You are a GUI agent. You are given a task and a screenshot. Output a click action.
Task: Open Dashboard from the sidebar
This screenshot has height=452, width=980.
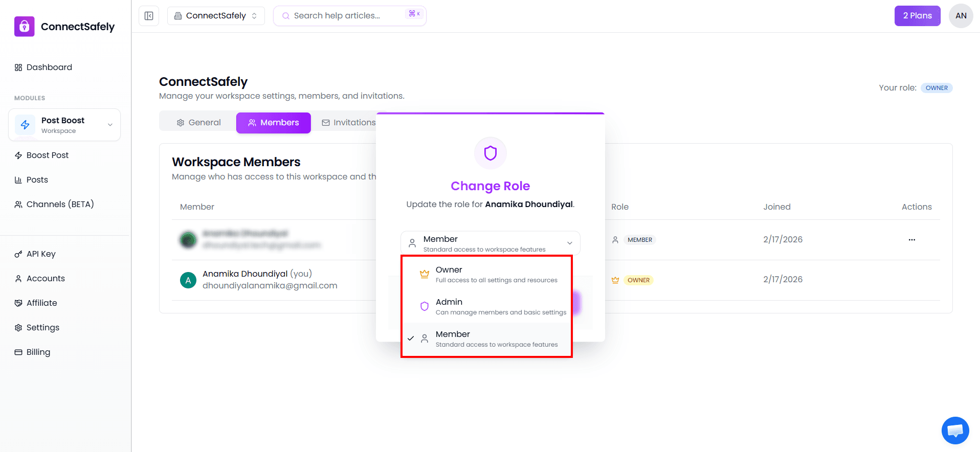[x=49, y=67]
